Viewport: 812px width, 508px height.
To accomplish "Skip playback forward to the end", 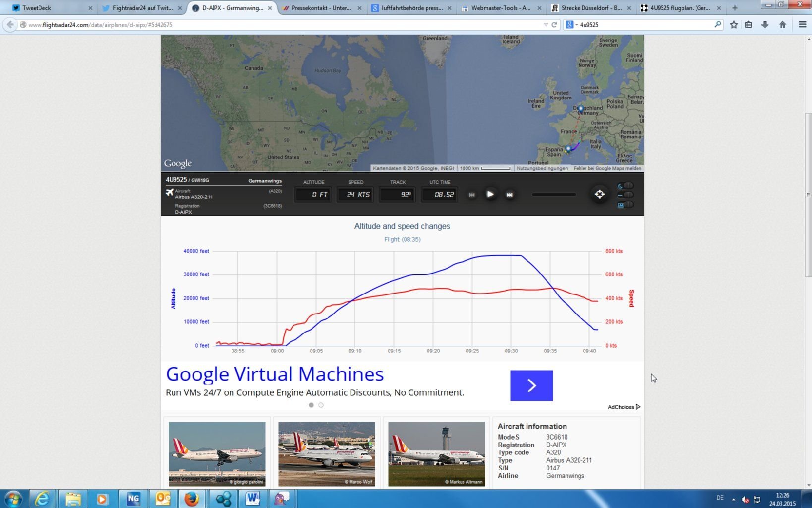I will (509, 195).
